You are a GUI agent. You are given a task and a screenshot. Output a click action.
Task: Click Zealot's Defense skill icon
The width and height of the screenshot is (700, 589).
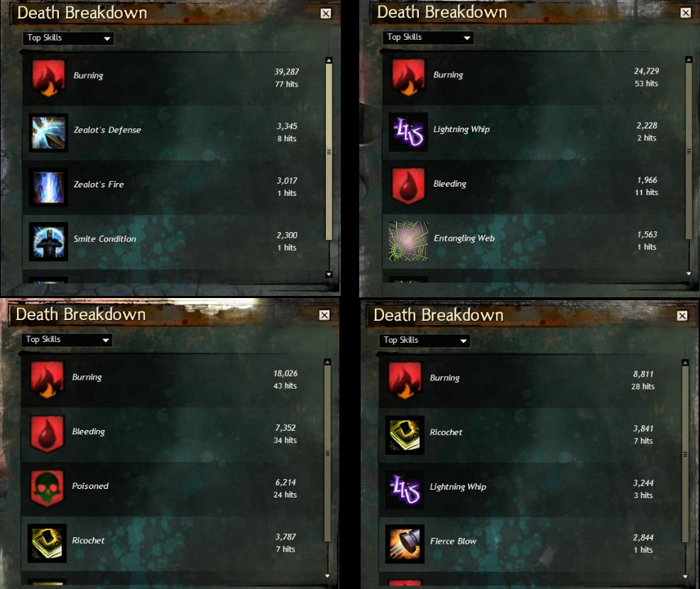[x=49, y=133]
